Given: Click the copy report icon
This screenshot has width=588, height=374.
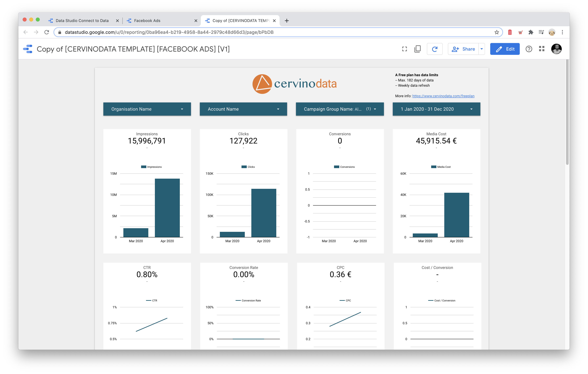Looking at the screenshot, I should tap(418, 49).
